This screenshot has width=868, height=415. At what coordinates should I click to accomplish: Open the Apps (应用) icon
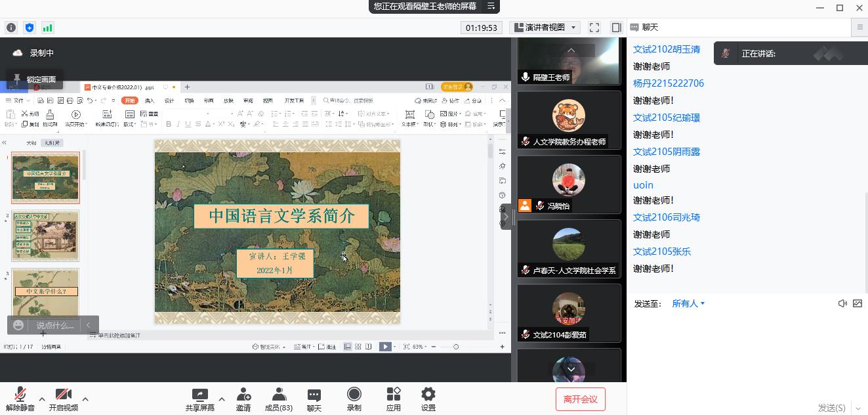click(393, 395)
